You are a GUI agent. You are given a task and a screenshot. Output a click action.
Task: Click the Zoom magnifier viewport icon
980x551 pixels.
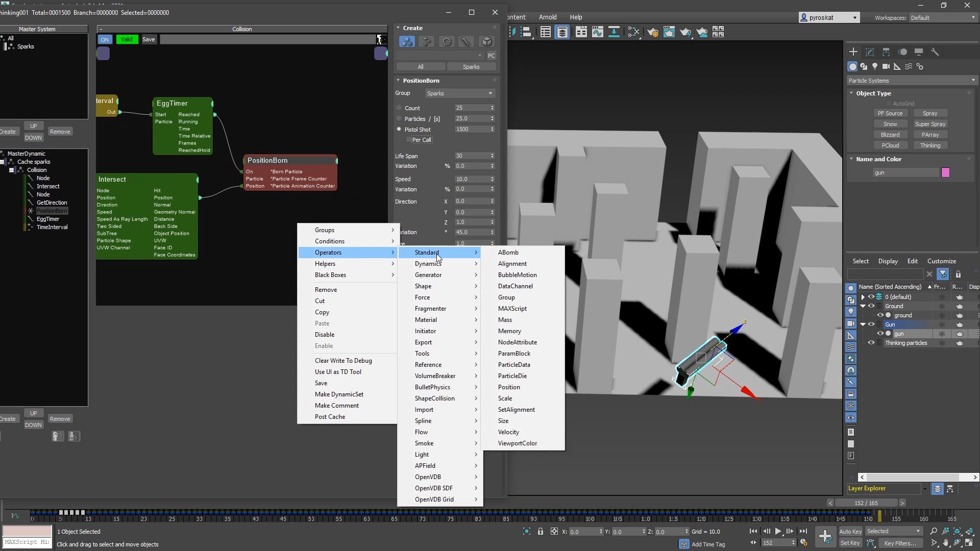pyautogui.click(x=934, y=531)
